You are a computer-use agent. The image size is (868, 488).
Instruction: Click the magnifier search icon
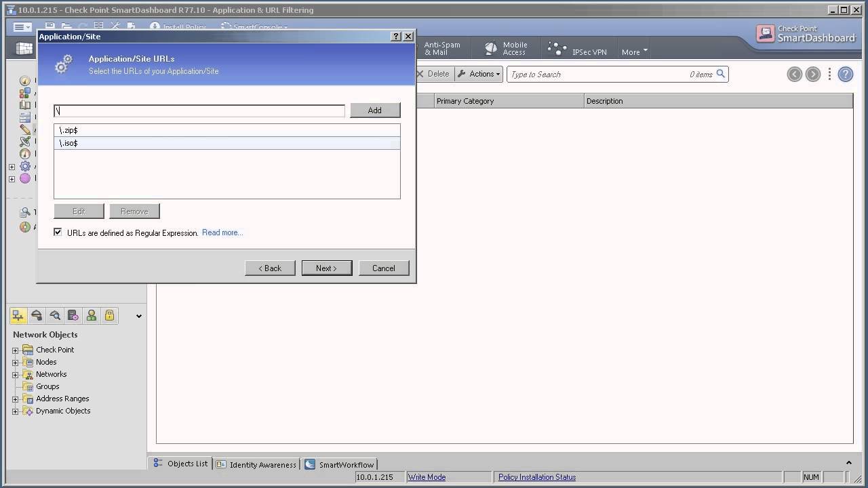point(721,74)
